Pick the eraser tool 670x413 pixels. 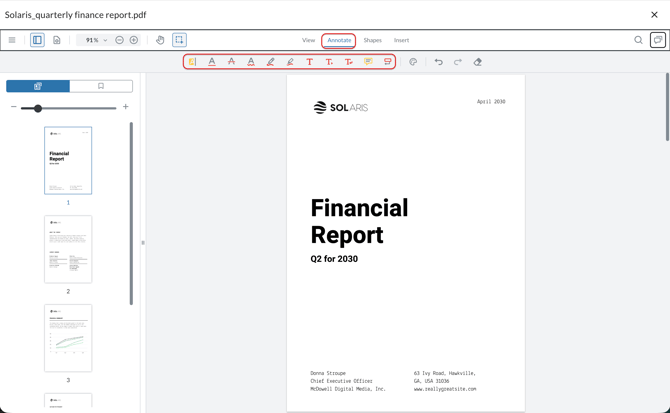[477, 62]
